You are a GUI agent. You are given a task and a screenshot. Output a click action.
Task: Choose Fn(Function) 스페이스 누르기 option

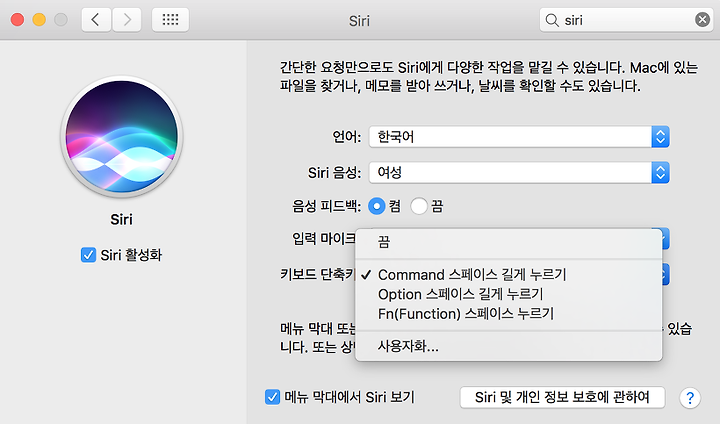pos(509,314)
